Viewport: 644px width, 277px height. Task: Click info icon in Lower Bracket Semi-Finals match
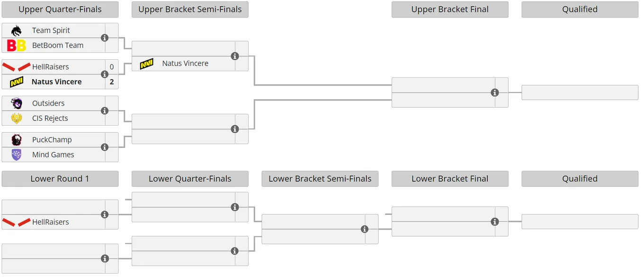365,229
